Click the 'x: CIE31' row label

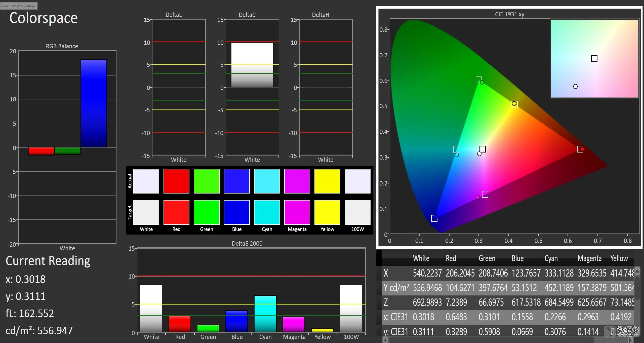click(x=395, y=317)
